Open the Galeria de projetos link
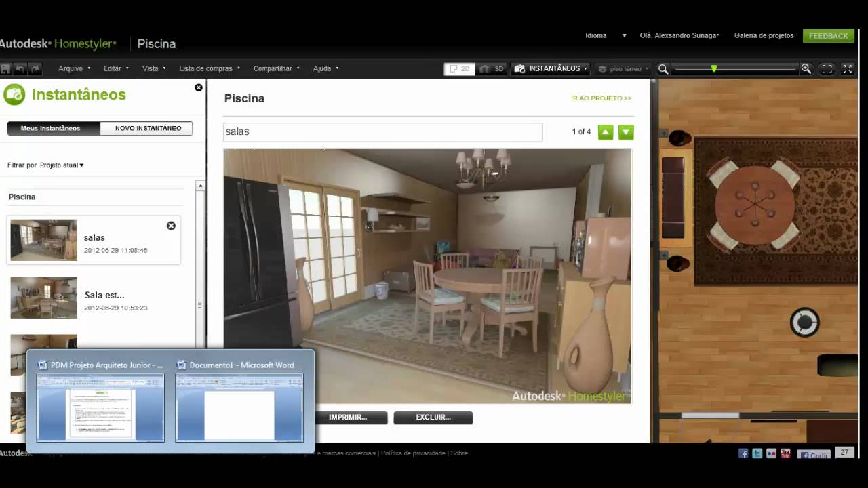The height and width of the screenshot is (488, 868). pyautogui.click(x=764, y=35)
